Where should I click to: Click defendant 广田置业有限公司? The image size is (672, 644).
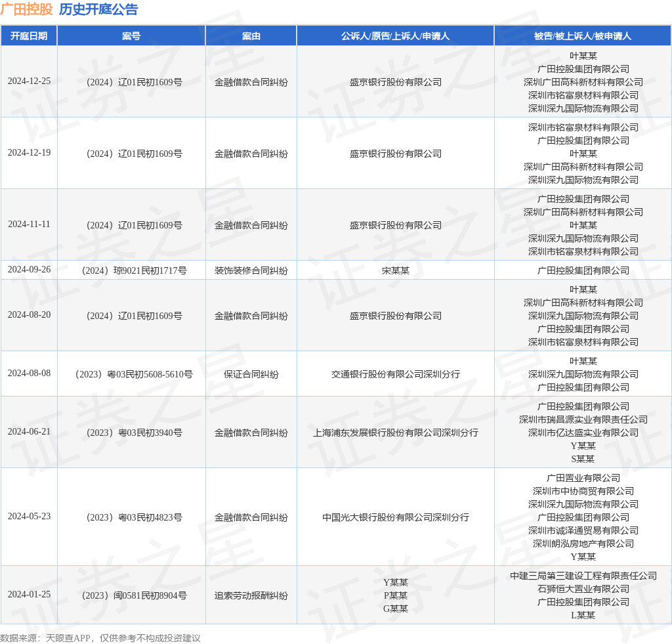(583, 478)
